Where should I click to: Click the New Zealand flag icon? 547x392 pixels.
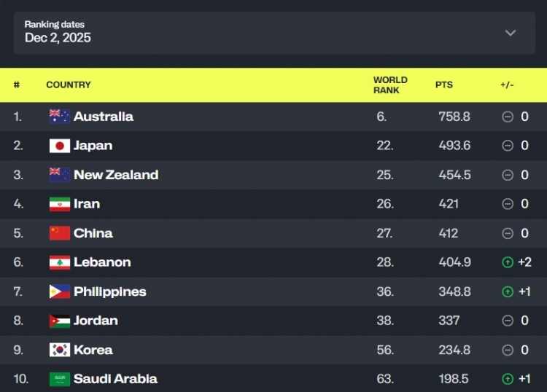pyautogui.click(x=60, y=175)
